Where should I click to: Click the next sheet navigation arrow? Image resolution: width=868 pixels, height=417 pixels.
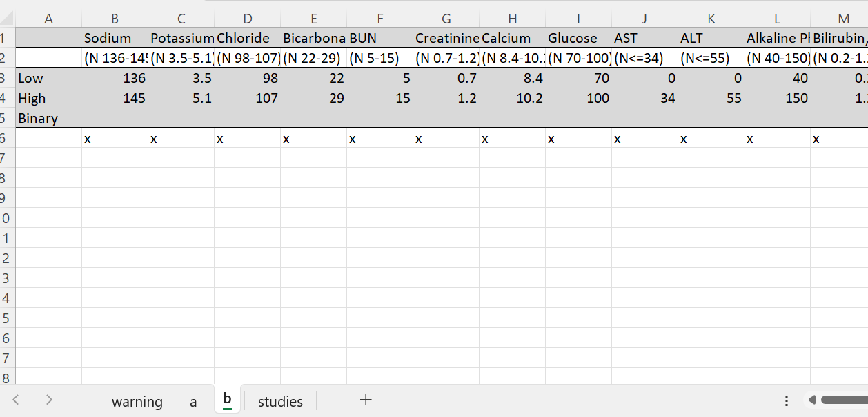point(49,400)
